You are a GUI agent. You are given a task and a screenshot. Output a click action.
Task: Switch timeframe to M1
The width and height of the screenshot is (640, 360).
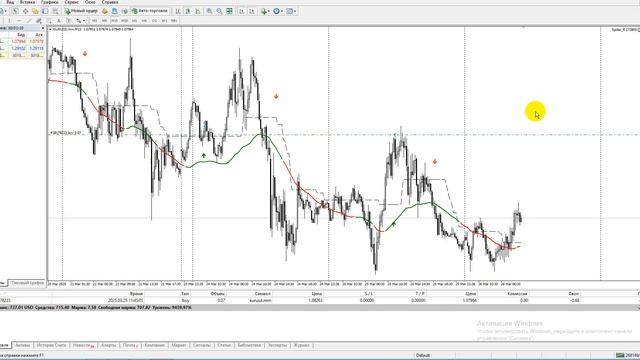pos(94,20)
